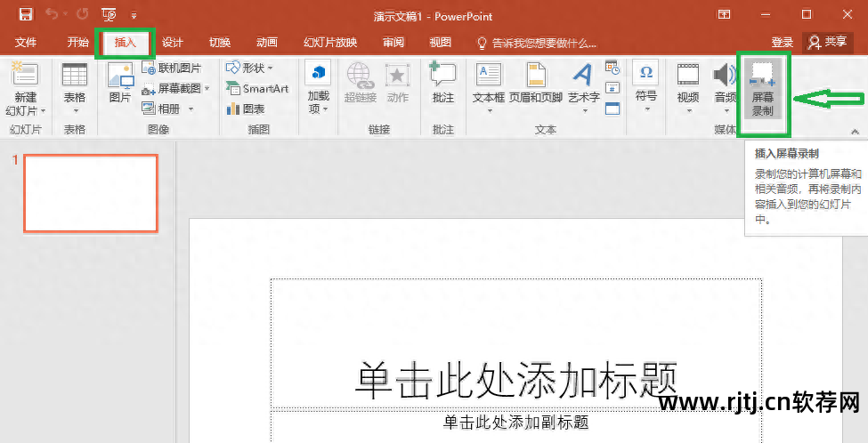This screenshot has height=443, width=868.
Task: Start slideshow from quick access toolbar
Action: 109,14
